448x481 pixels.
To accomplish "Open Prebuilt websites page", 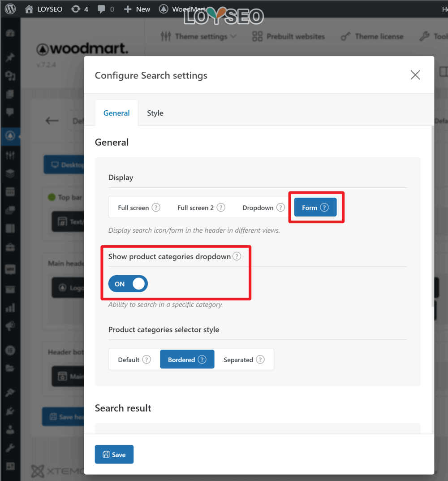I will [x=288, y=36].
